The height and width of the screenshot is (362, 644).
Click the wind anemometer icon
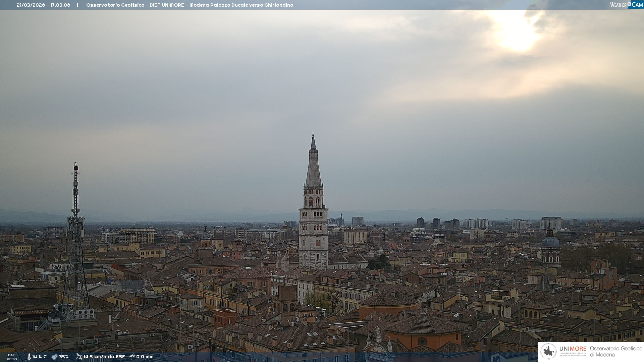(79, 357)
